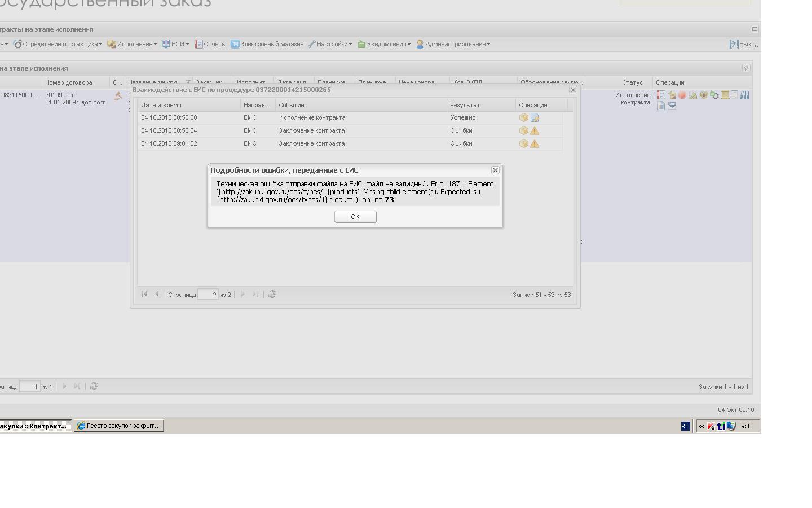Screen dimensions: 812x508
Task: Show warning details for the 09:01:32 record
Action: coord(535,144)
